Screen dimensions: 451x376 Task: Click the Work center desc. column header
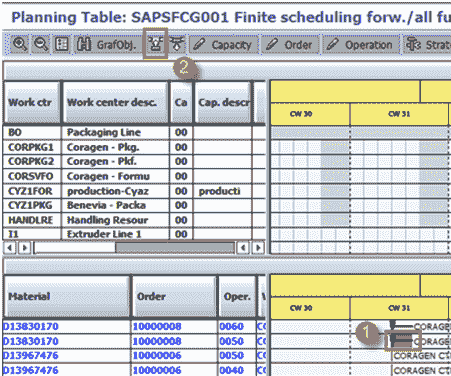tap(115, 102)
